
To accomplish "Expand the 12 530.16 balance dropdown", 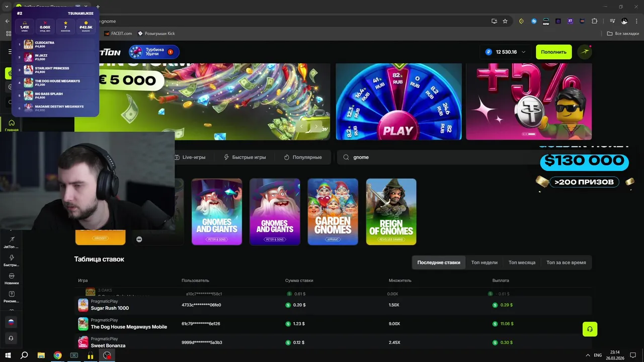I will 505,52.
